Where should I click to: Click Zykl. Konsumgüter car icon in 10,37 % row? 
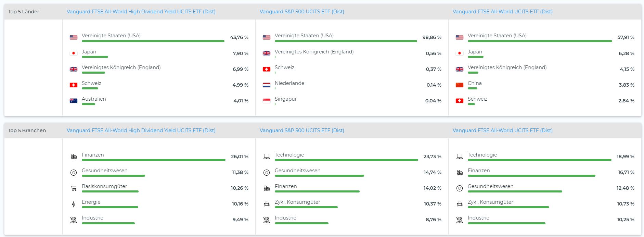pos(267,204)
